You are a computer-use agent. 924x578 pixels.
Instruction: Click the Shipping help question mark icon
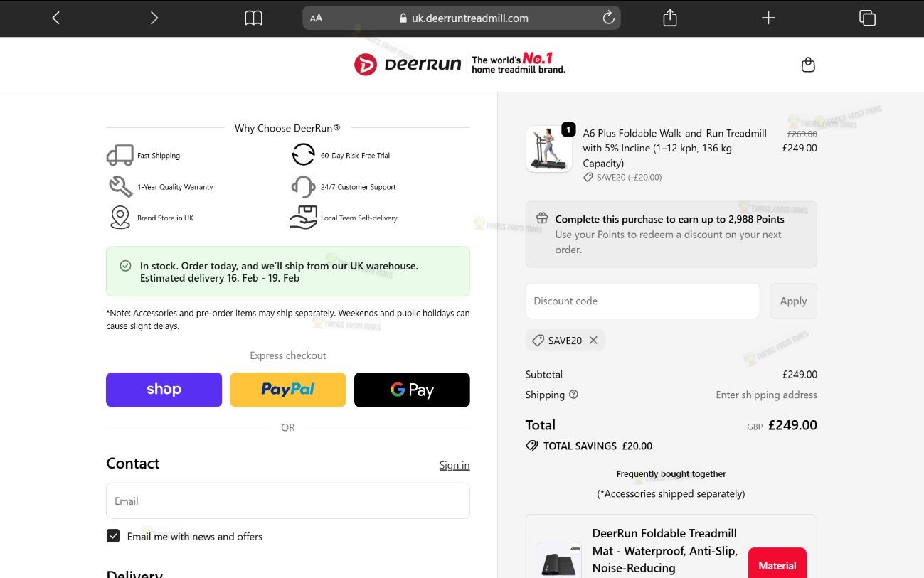(x=574, y=395)
